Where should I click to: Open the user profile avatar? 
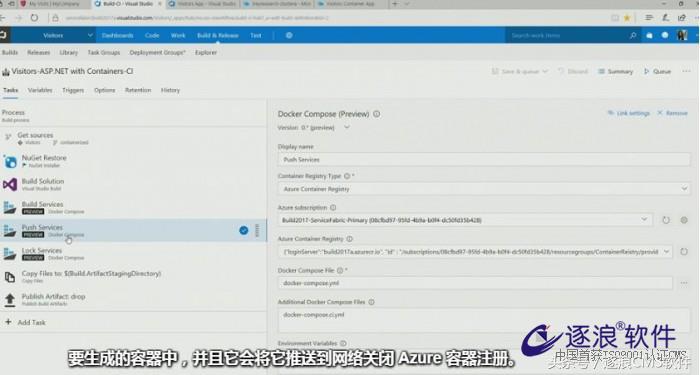pyautogui.click(x=682, y=35)
